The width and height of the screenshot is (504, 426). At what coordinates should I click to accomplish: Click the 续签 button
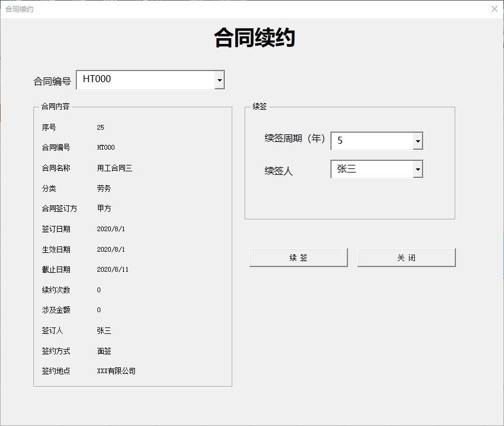[299, 258]
